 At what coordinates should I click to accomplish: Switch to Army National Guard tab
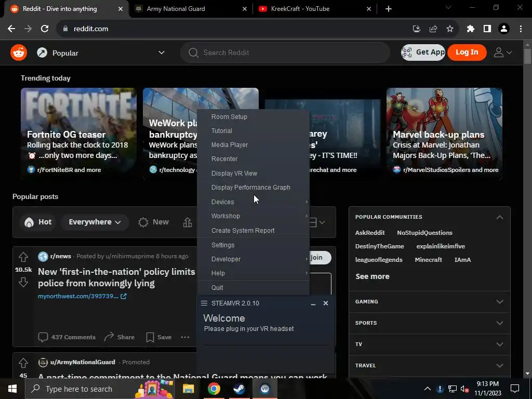point(191,9)
